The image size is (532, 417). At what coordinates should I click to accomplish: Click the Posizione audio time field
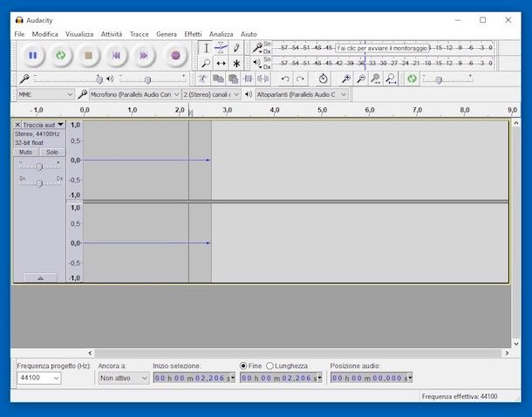tap(372, 378)
